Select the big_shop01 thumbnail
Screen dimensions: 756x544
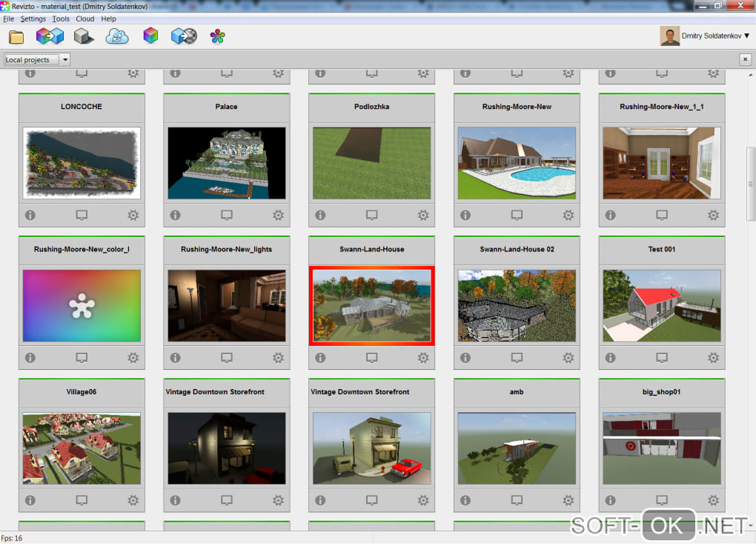662,448
